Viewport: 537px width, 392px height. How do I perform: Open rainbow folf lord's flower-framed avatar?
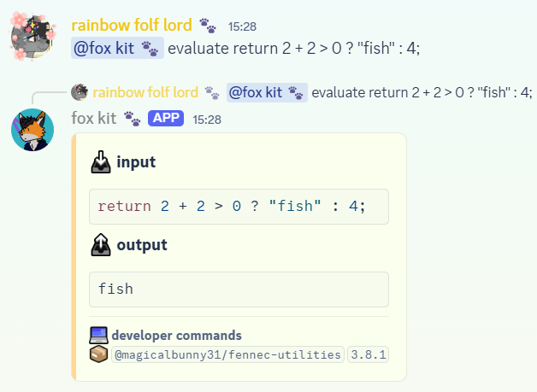pos(32,37)
